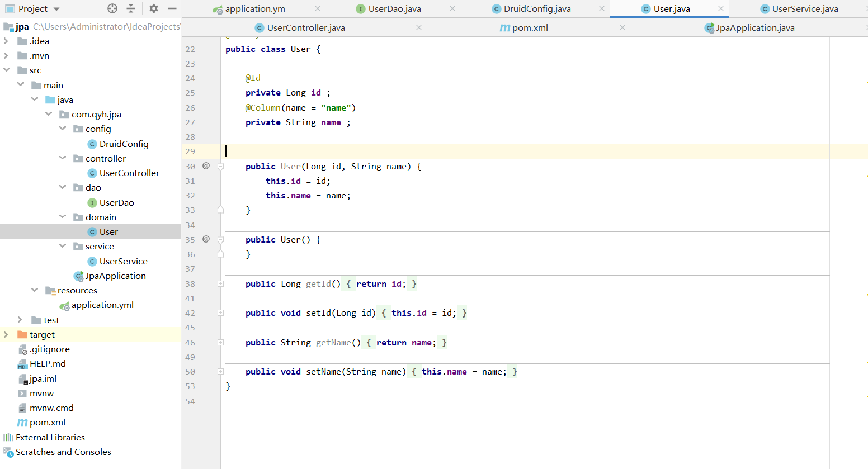The width and height of the screenshot is (868, 469).
Task: Click the mvnw script file icon
Action: tap(22, 394)
